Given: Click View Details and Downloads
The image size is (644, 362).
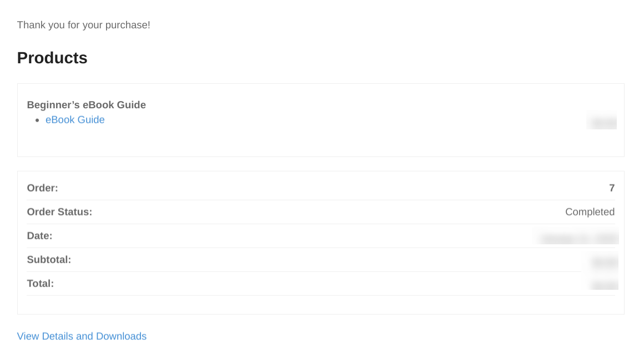Looking at the screenshot, I should (82, 336).
